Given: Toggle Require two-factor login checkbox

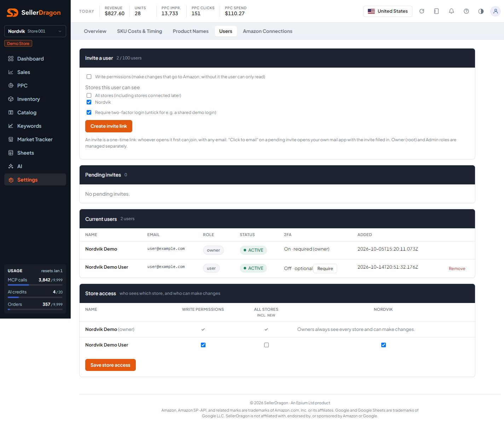Looking at the screenshot, I should [89, 113].
